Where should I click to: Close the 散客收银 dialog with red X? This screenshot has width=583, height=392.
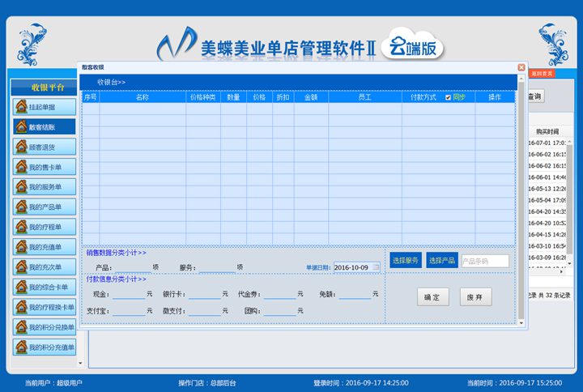521,67
